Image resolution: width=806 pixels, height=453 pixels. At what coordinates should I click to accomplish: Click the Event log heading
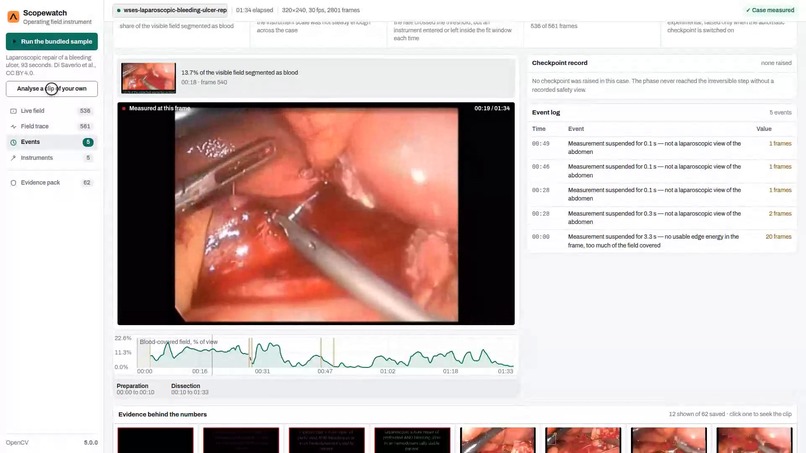546,112
